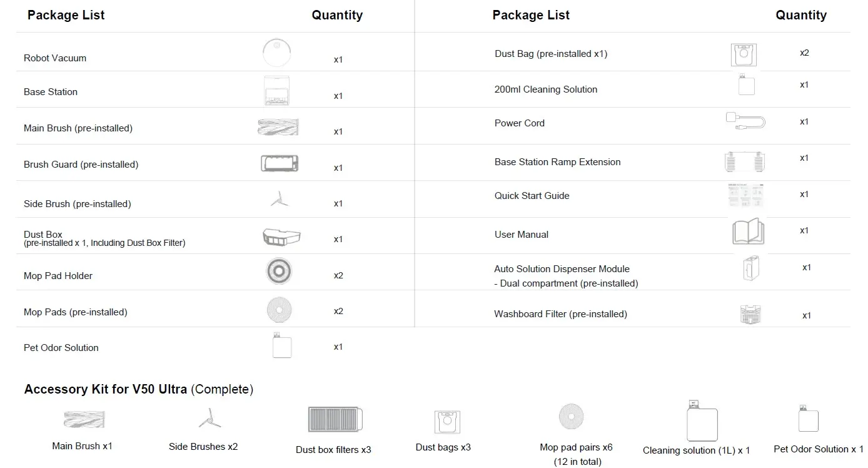Click the Washboard Filter icon
868x468 pixels.
(x=749, y=313)
